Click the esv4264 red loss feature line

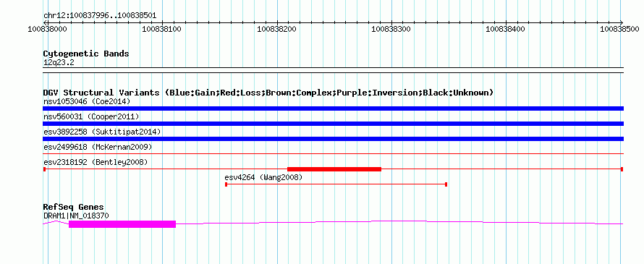click(336, 184)
